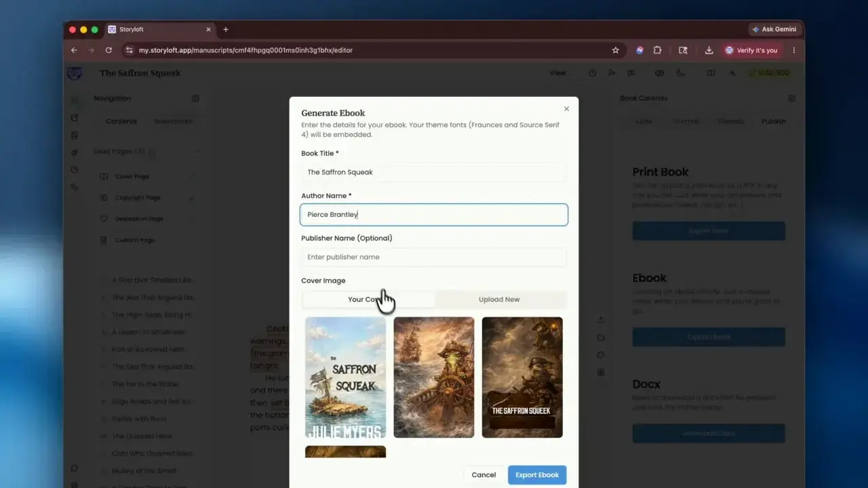Screen dimensions: 868x488
Task: Select the dark Saffron Squeek titled cover
Action: (x=522, y=378)
